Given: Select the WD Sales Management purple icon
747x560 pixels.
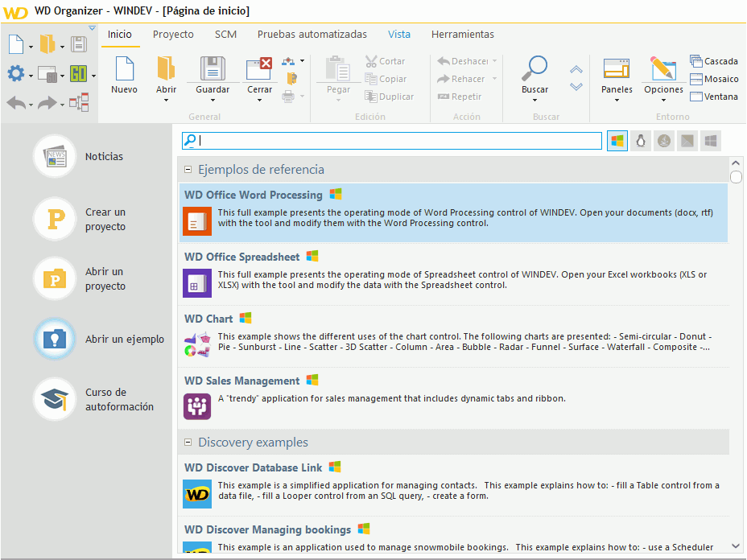Looking at the screenshot, I should pyautogui.click(x=197, y=406).
